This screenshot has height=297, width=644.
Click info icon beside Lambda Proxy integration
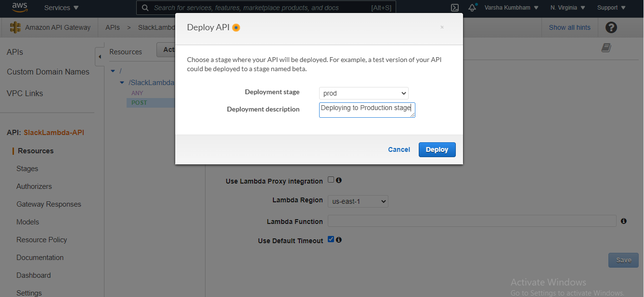click(339, 180)
